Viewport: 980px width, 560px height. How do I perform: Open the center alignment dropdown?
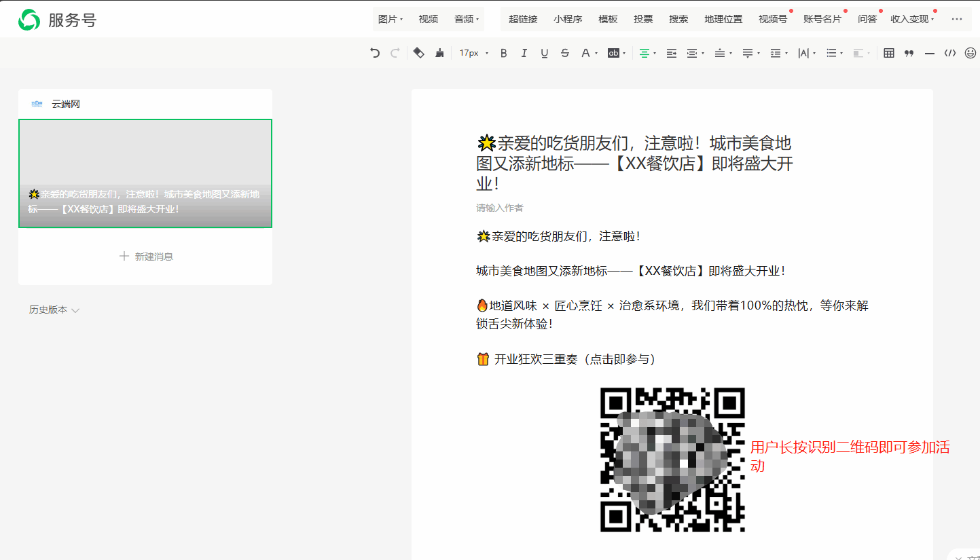(x=647, y=53)
